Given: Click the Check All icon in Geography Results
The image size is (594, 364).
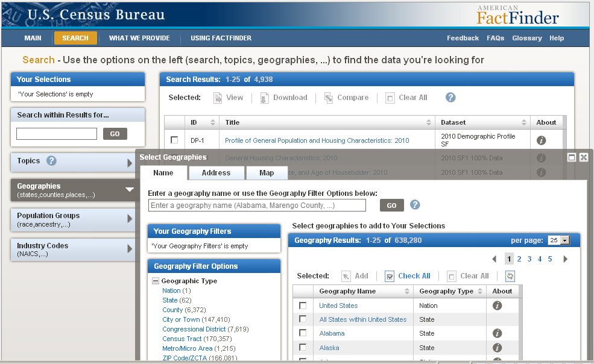Looking at the screenshot, I should (x=390, y=276).
